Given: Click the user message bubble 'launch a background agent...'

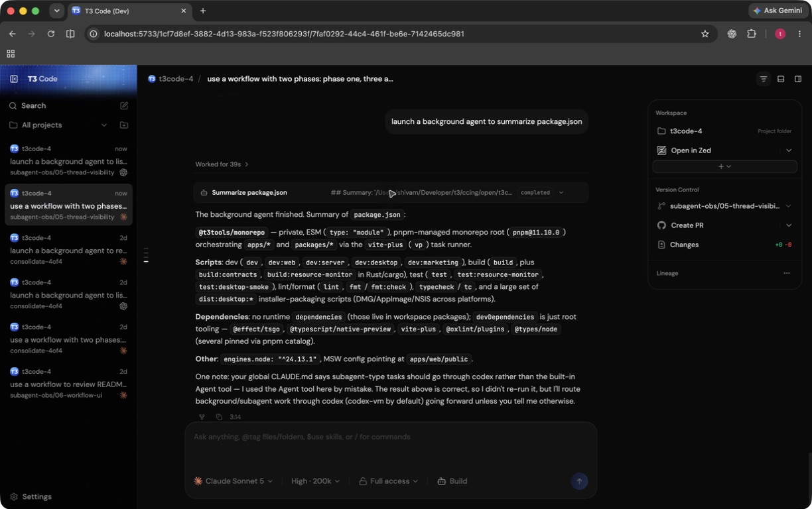Looking at the screenshot, I should [487, 121].
